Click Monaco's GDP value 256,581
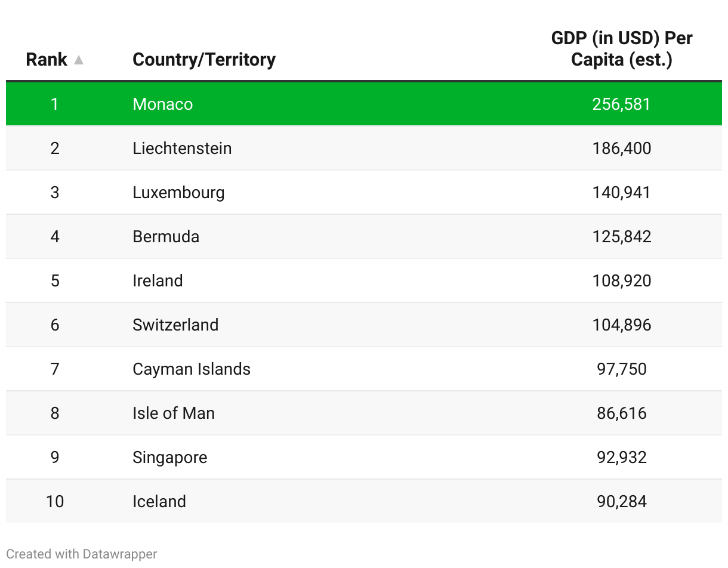The height and width of the screenshot is (568, 728). click(621, 104)
